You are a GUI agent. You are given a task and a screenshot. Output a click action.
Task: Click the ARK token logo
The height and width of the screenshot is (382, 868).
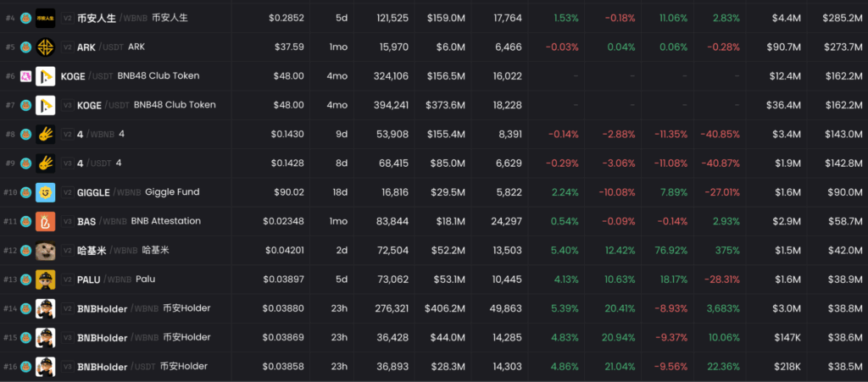coord(46,47)
